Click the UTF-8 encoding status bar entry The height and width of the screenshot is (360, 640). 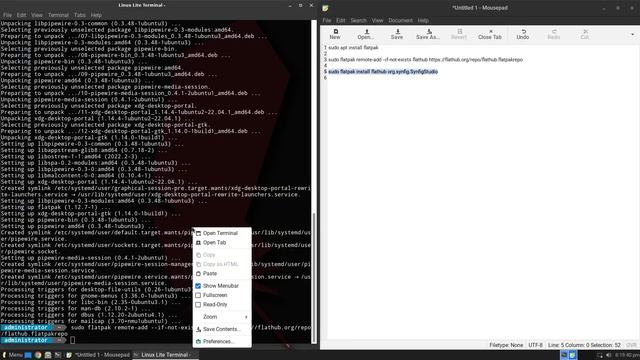click(536, 345)
